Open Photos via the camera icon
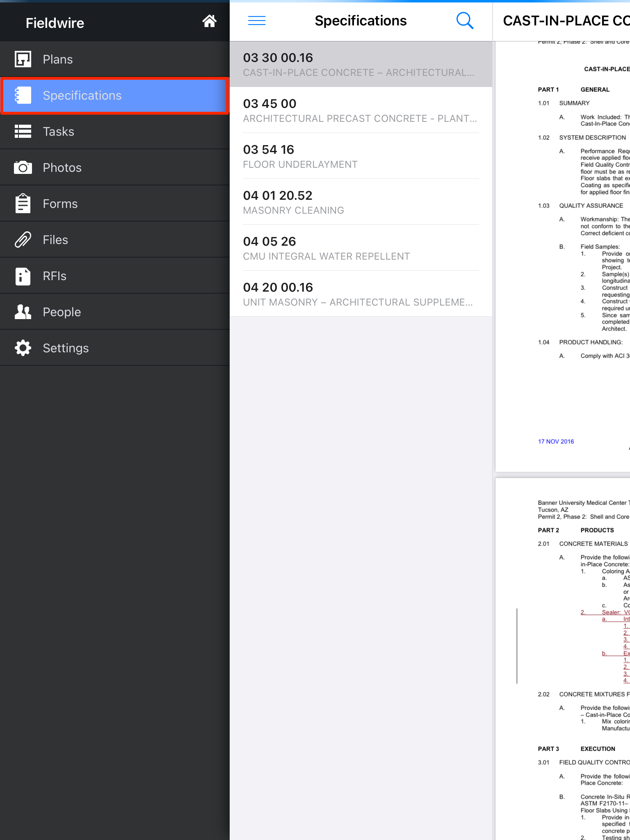 tap(23, 167)
